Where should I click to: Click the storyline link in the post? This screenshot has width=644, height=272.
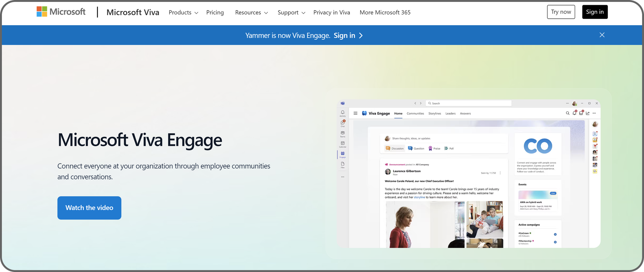(419, 197)
